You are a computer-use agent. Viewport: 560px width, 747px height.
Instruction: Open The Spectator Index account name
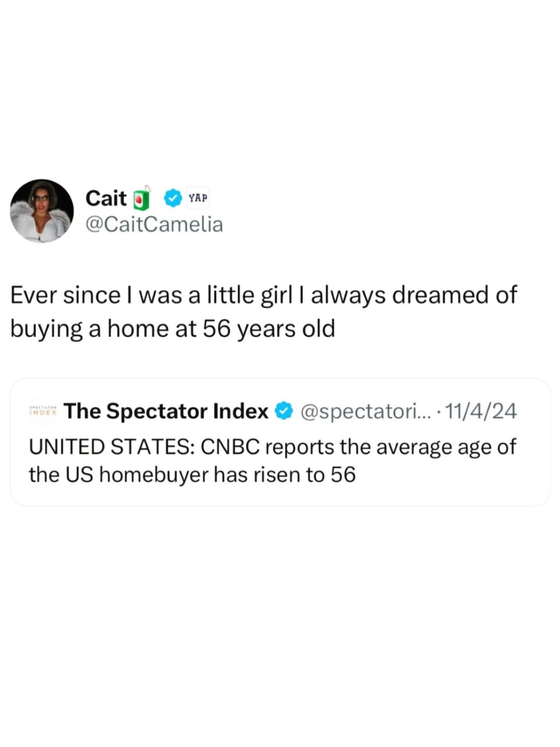click(166, 411)
